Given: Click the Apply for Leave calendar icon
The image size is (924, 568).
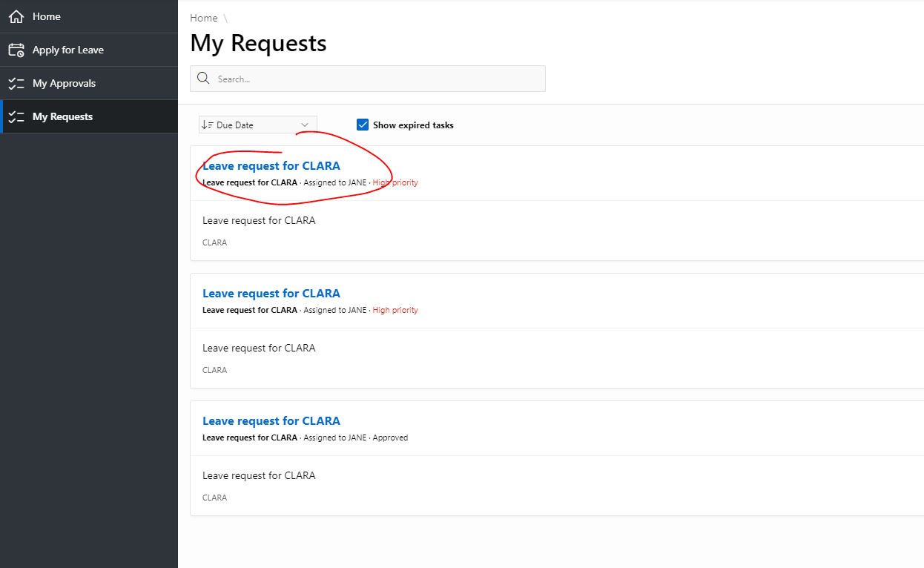Looking at the screenshot, I should pos(16,50).
